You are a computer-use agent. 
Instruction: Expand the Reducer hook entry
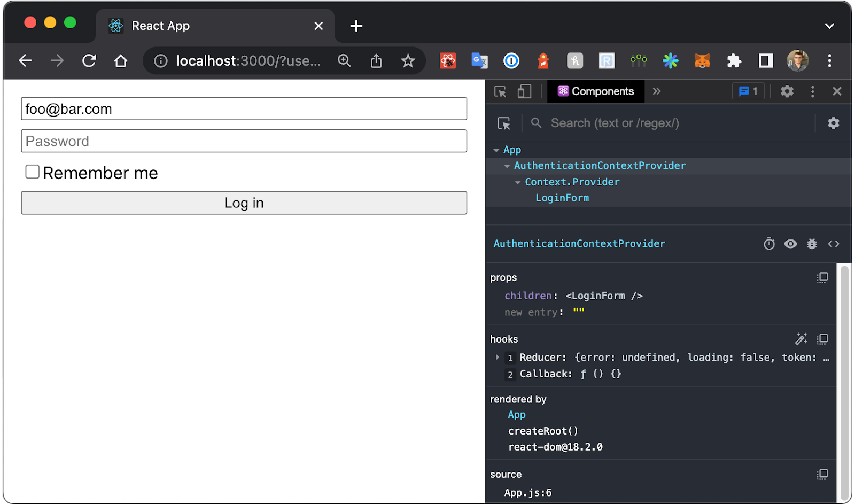[x=499, y=358]
